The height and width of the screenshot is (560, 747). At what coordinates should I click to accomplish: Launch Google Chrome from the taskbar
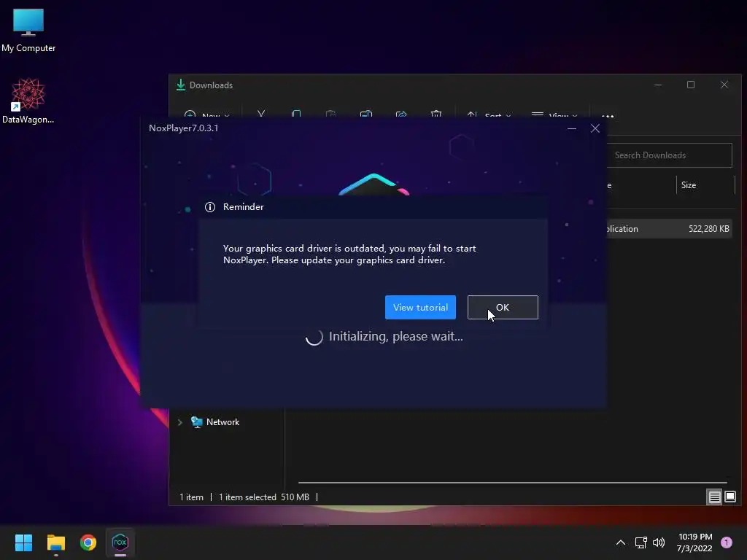[x=88, y=542]
